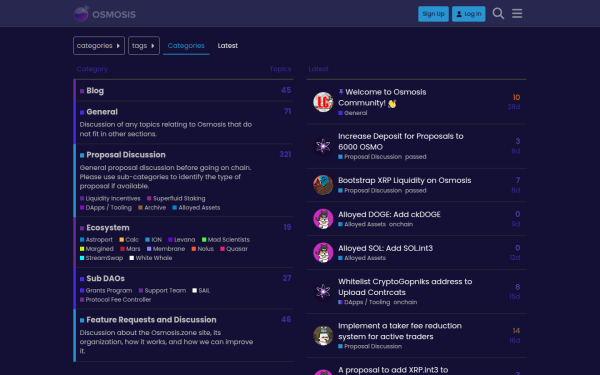
Task: Open the Grants Program subcategory
Action: (106, 291)
